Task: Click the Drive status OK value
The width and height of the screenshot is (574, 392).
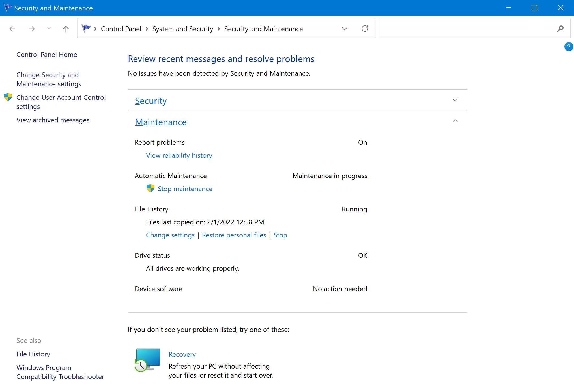Action: click(x=362, y=255)
